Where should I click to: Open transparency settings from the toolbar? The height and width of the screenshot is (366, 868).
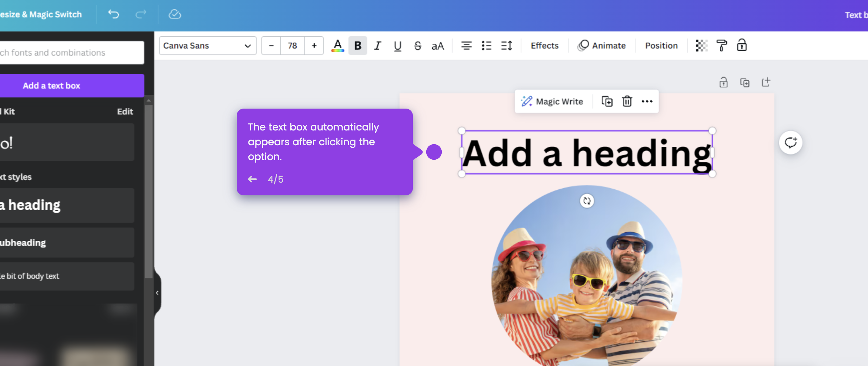coord(701,45)
